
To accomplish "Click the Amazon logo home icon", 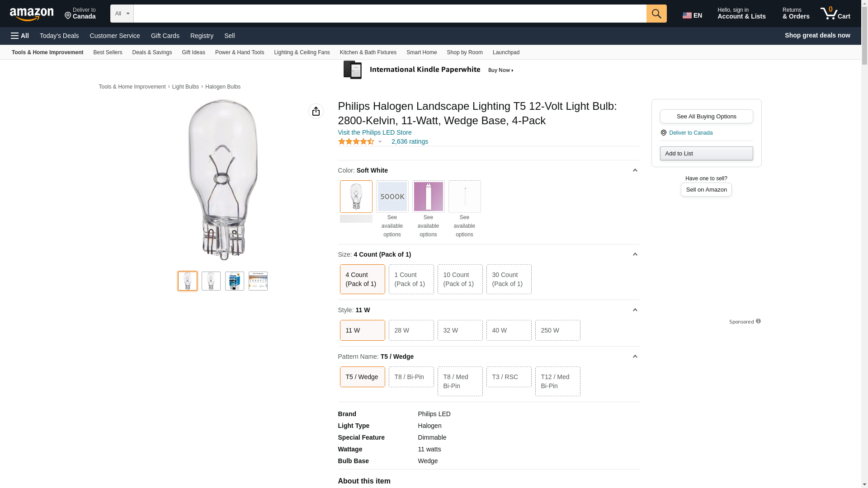I will tap(32, 14).
